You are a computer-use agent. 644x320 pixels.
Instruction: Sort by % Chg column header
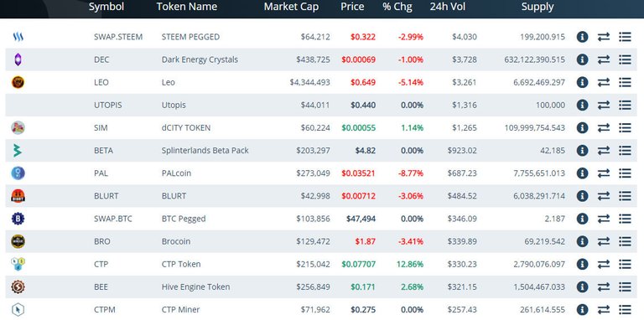tap(397, 7)
